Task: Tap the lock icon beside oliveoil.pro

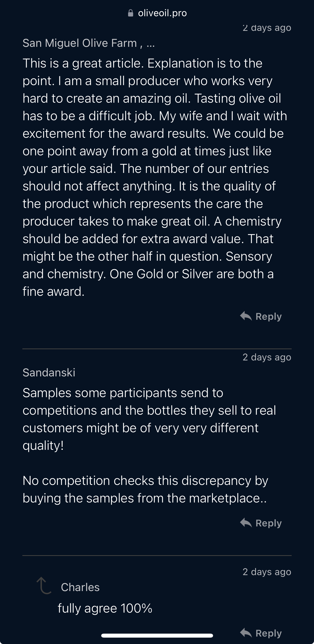Action: [131, 13]
